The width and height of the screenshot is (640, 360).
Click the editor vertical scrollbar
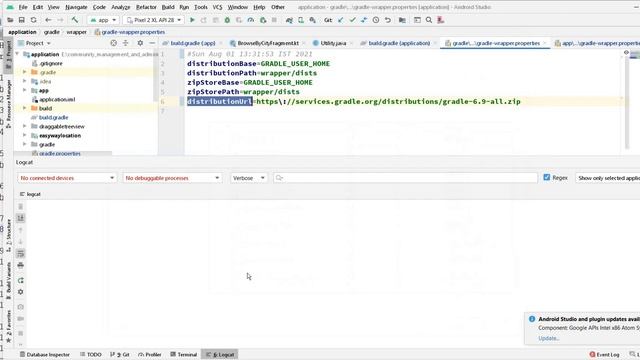[627, 102]
